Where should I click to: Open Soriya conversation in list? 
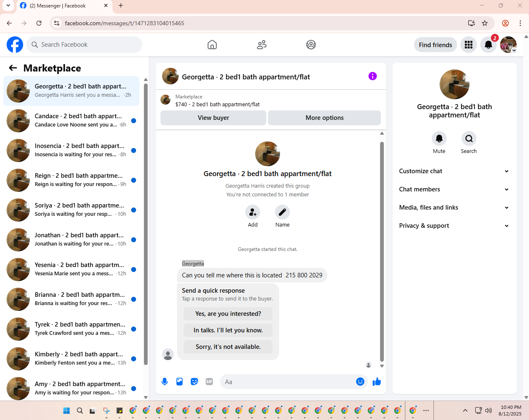[x=72, y=210]
